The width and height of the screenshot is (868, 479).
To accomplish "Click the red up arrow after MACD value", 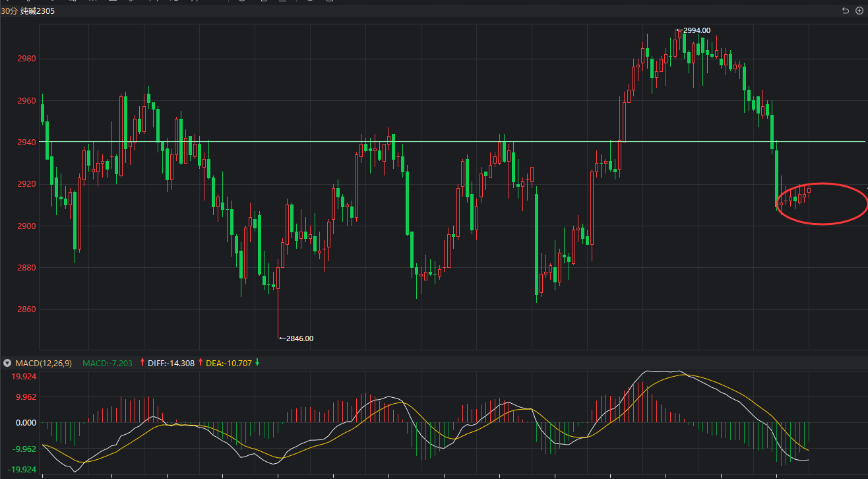I will click(x=142, y=362).
